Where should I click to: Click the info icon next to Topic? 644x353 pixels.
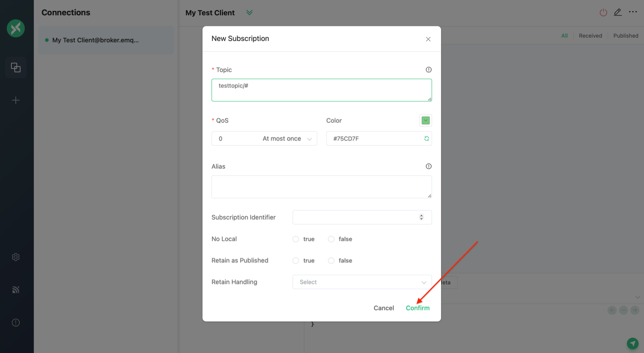[428, 70]
